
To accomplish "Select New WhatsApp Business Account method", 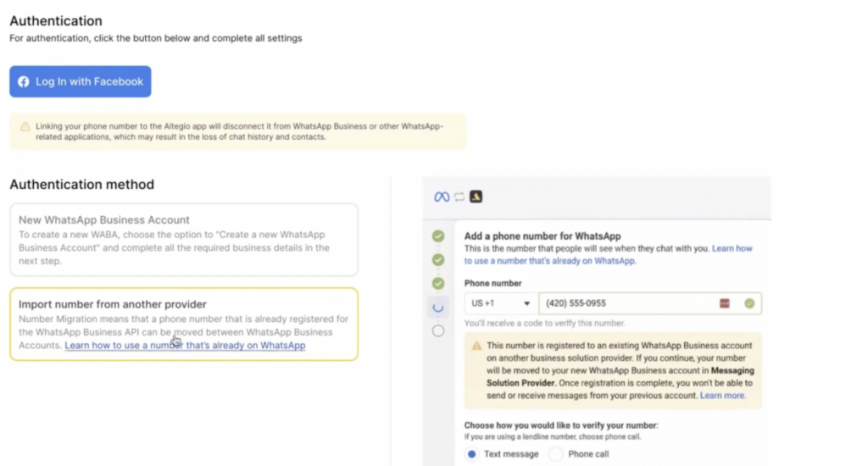I will coord(184,240).
